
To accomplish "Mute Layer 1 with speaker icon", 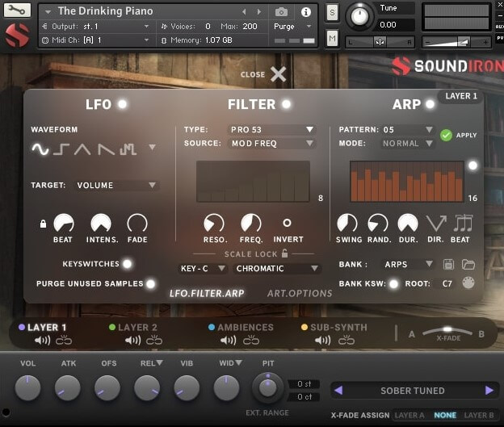I will coord(42,341).
